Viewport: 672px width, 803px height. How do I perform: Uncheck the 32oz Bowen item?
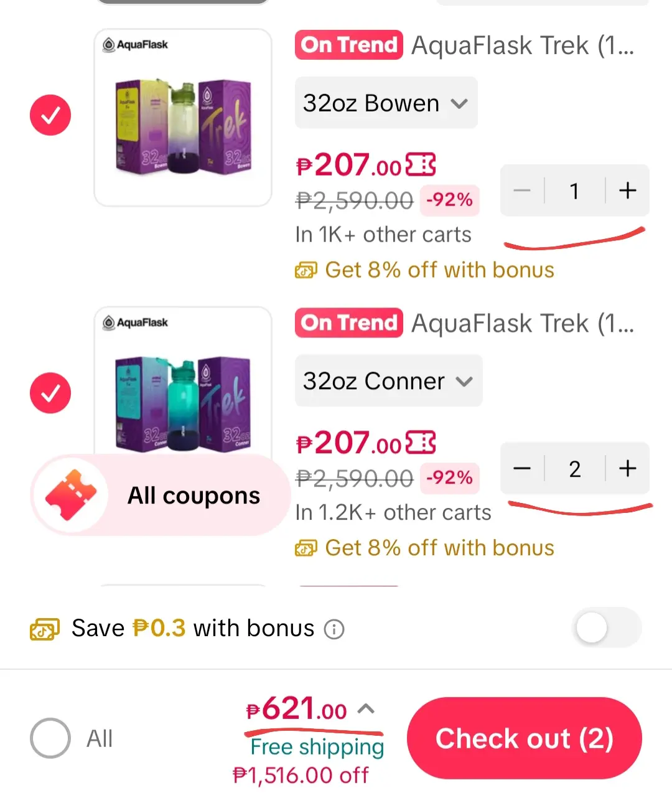pyautogui.click(x=50, y=115)
